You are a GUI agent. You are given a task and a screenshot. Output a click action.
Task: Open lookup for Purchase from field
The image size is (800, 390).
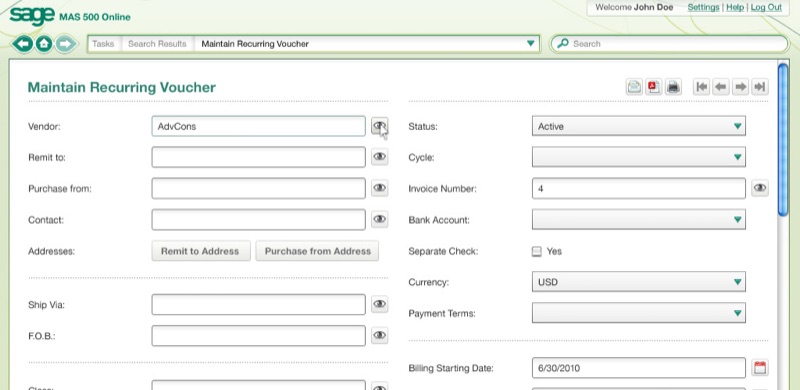point(379,188)
